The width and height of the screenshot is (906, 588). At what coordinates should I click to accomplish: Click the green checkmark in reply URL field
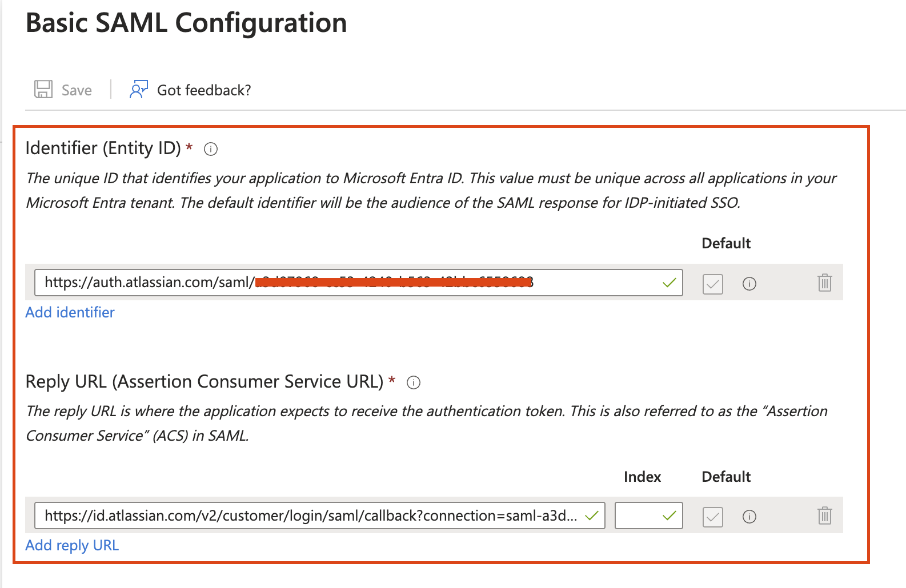(592, 515)
